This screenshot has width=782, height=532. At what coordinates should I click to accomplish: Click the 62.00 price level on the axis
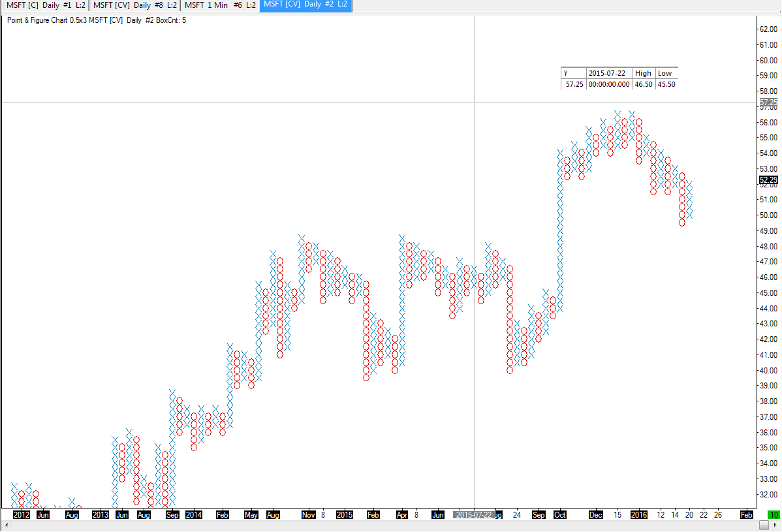tap(768, 29)
